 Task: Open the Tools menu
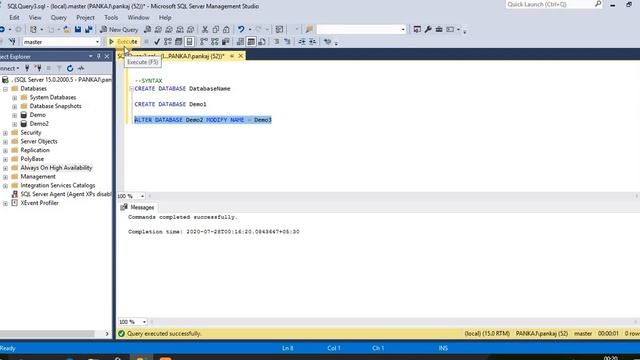111,18
